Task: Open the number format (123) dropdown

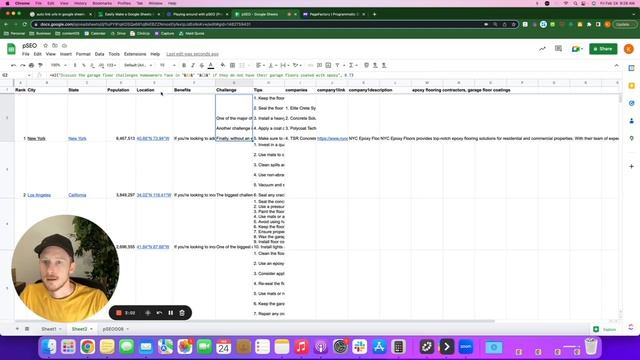Action: tap(111, 65)
